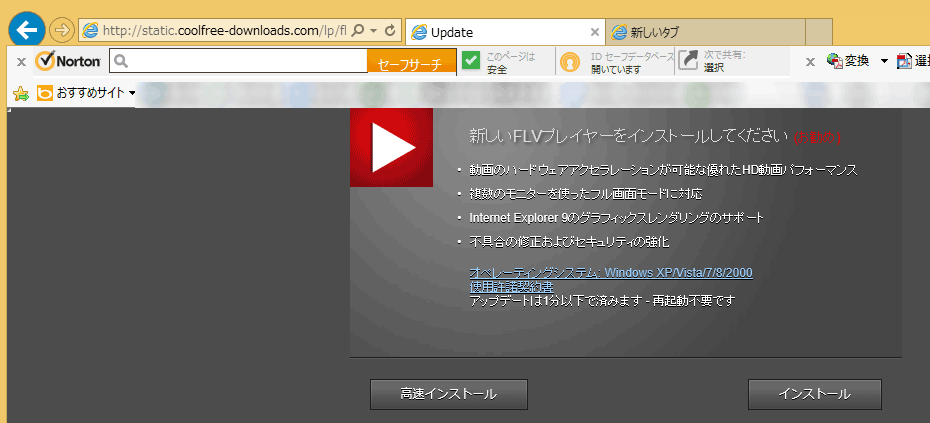Click the 不具合の修正 bullet text
The image size is (930, 423).
(569, 243)
